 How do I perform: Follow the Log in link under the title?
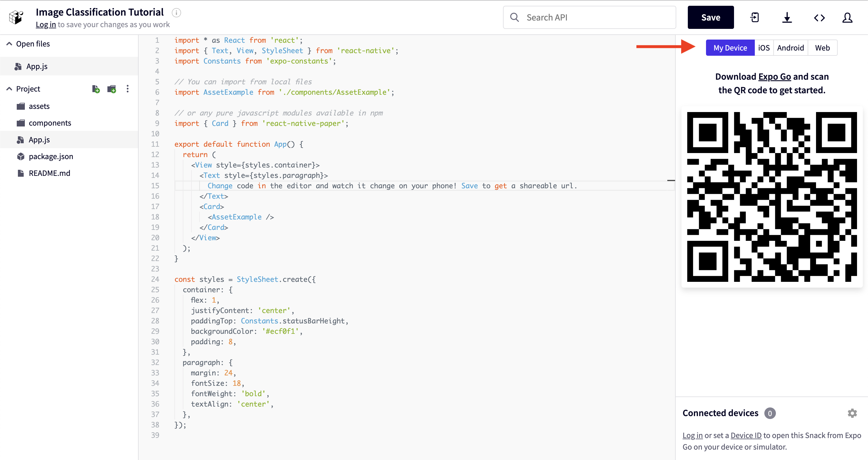click(46, 25)
